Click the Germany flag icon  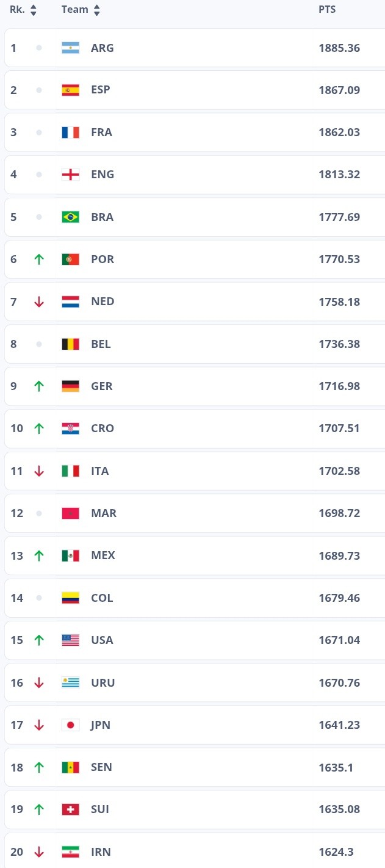pyautogui.click(x=70, y=386)
